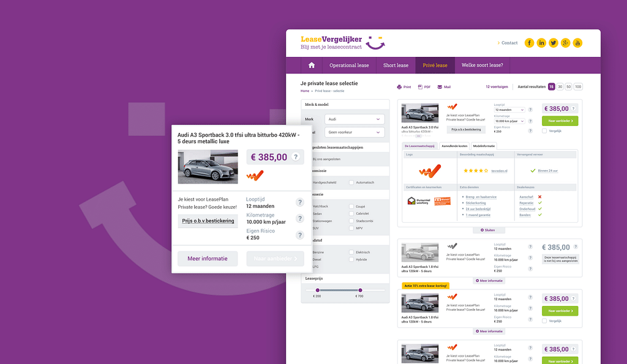Click the Meer informatie button in the popup card

tap(208, 259)
